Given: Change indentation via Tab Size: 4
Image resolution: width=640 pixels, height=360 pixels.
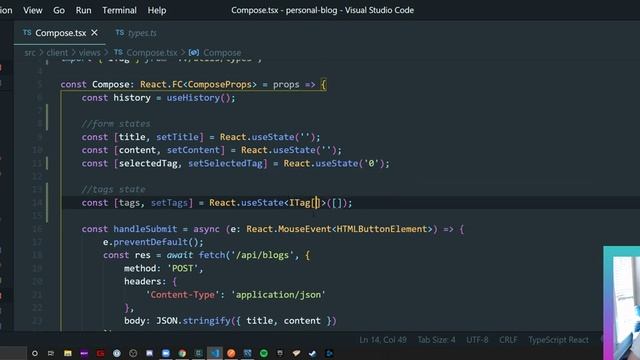Looking at the screenshot, I should click(436, 340).
